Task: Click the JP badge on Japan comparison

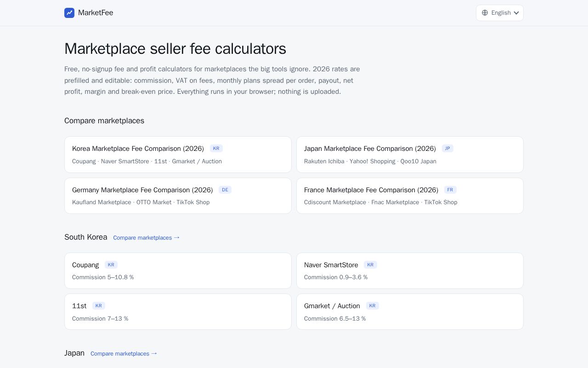Action: coord(447,149)
